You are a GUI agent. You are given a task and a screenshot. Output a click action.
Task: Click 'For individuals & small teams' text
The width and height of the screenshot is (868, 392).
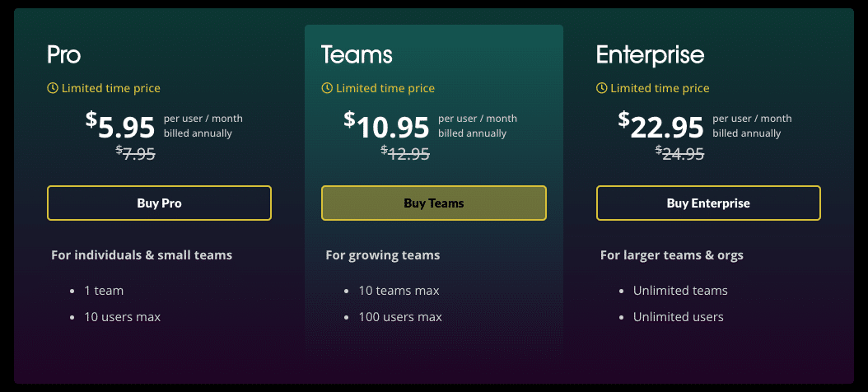(142, 255)
